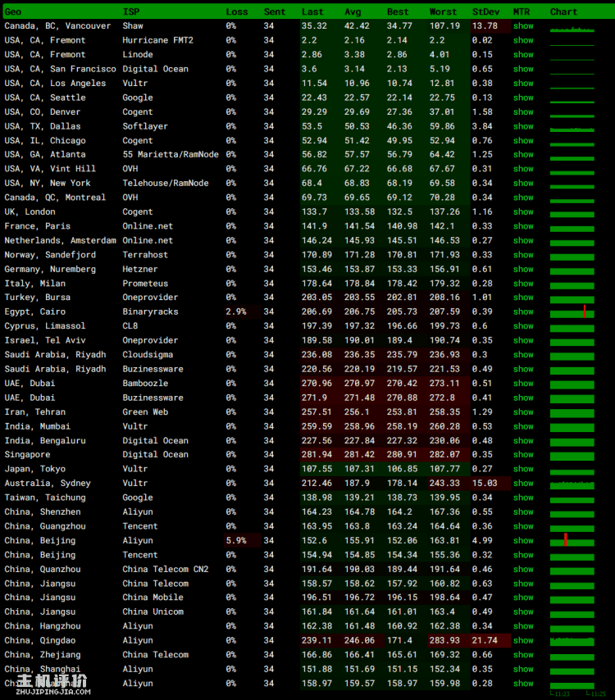This screenshot has height=700, width=615.
Task: Click show for Qingdao Aliyun row
Action: (x=523, y=640)
